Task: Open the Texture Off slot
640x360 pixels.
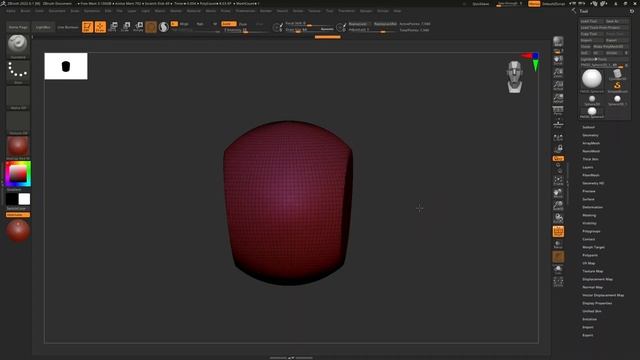Action: (x=18, y=122)
